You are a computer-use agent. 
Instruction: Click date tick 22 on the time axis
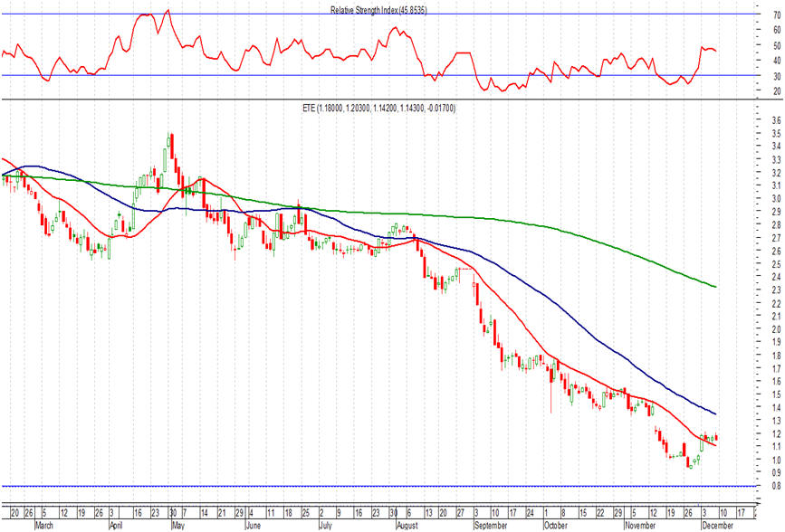[599, 513]
